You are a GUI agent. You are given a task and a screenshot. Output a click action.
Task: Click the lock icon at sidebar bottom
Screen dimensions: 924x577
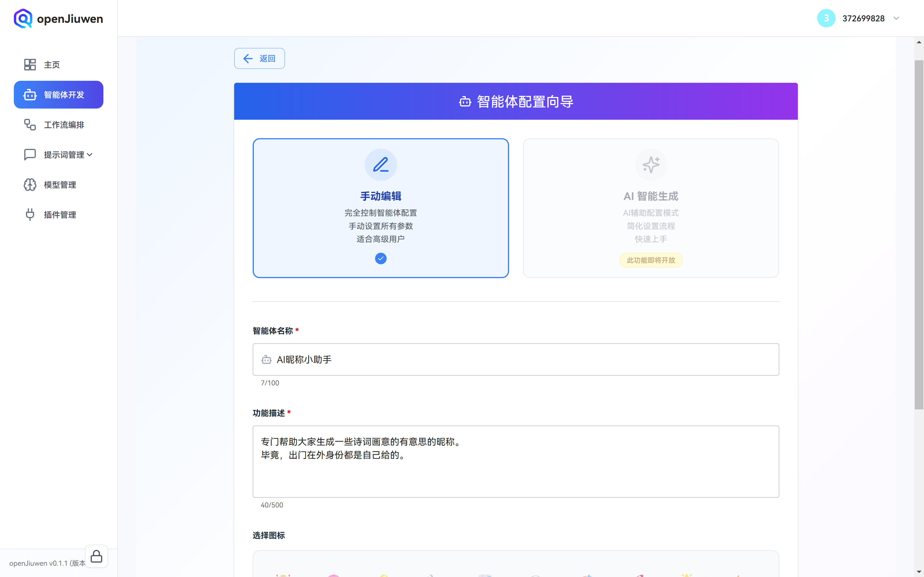(96, 557)
